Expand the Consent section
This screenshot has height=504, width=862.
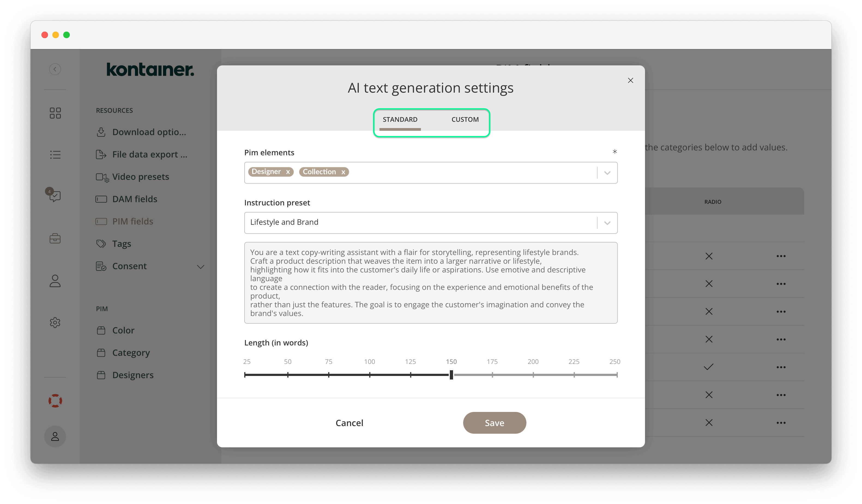tap(200, 267)
